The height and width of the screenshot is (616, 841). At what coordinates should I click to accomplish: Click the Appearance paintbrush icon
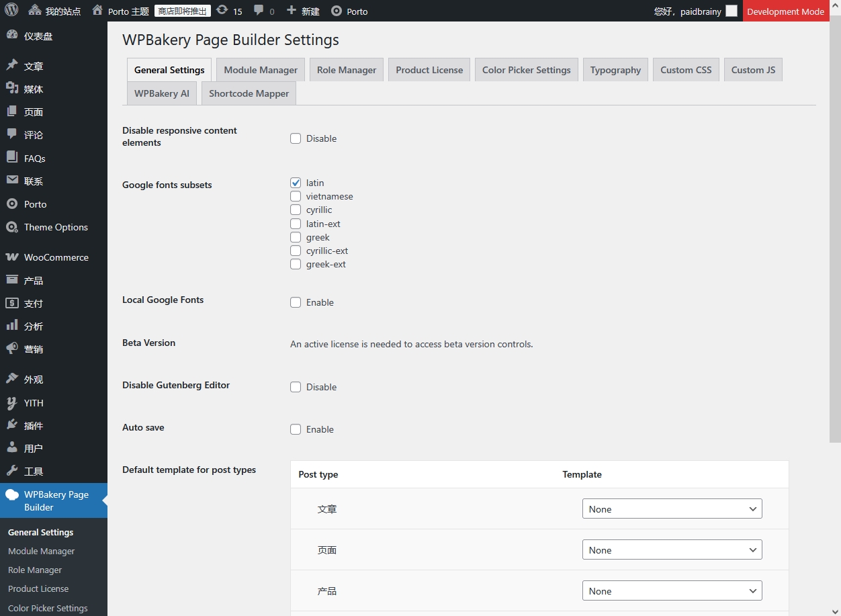pyautogui.click(x=12, y=379)
